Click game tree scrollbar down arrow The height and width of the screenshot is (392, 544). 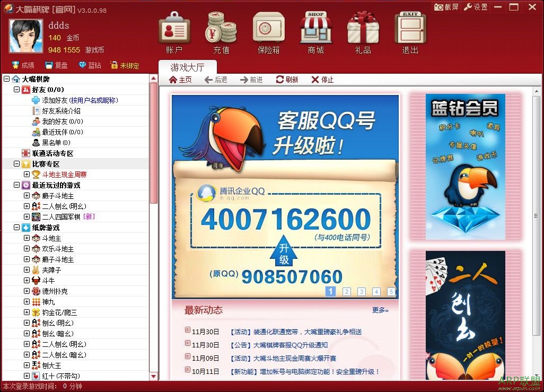(154, 376)
